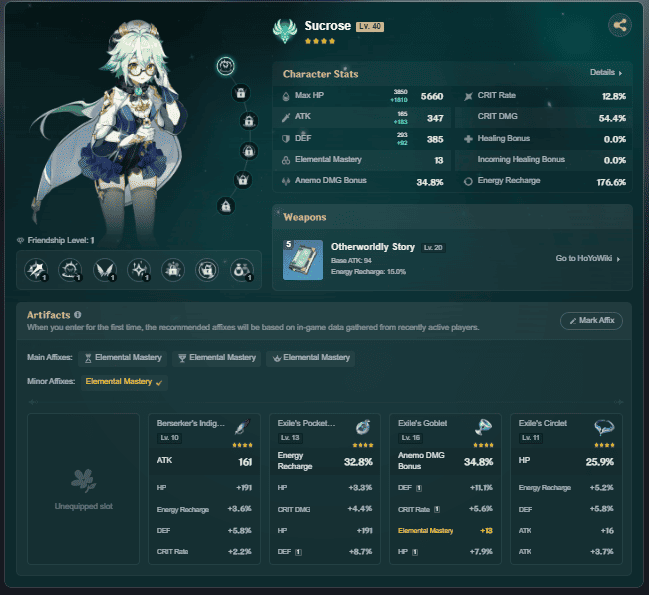Click the Otherworldly Story weapon thumbnail
This screenshot has width=649, height=595.
point(303,260)
